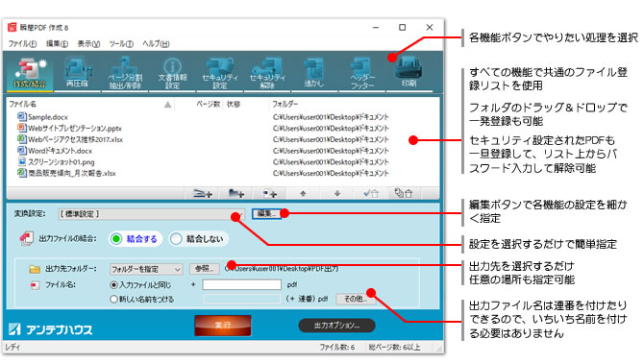Open the フォルダーを指定 dropdown
This screenshot has width=644, height=364.
click(x=146, y=269)
